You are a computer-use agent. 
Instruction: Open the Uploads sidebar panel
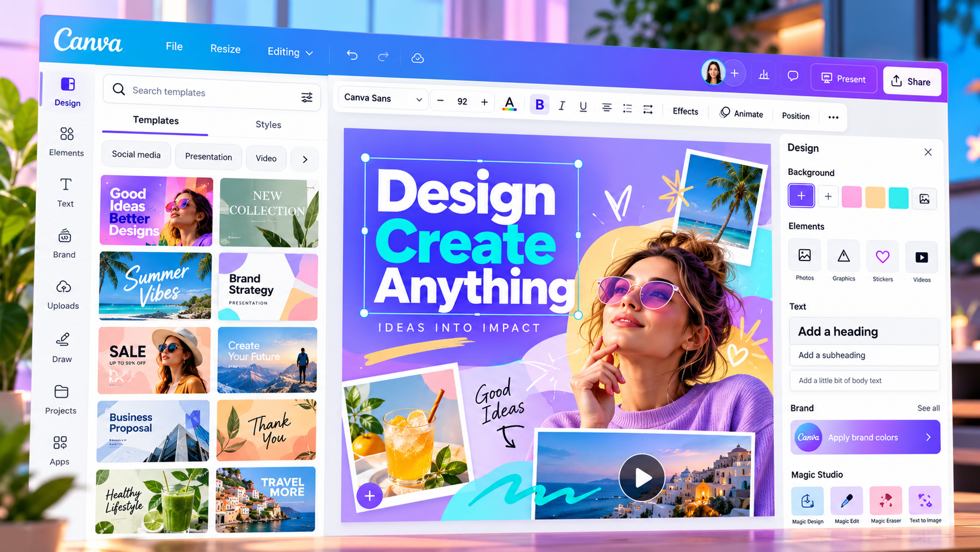[x=63, y=294]
